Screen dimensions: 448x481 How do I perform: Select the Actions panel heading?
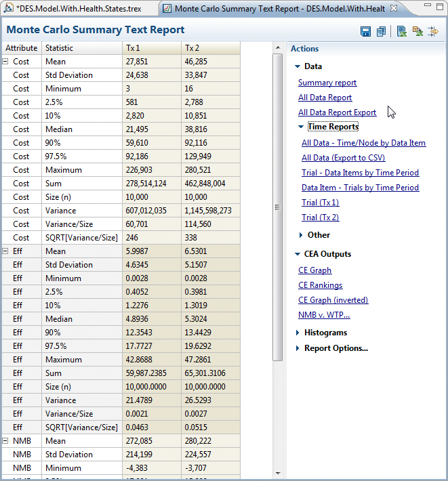pyautogui.click(x=305, y=49)
